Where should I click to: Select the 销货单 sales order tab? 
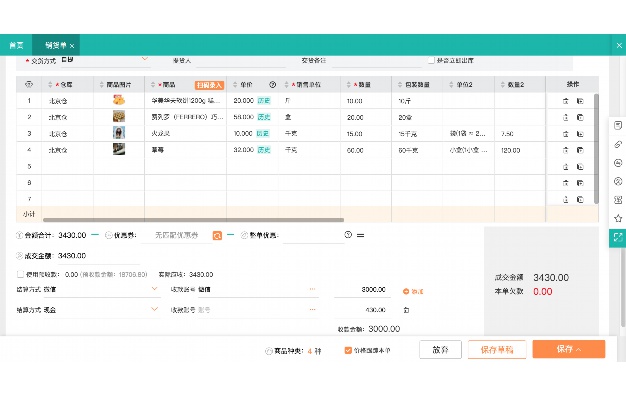coord(55,46)
